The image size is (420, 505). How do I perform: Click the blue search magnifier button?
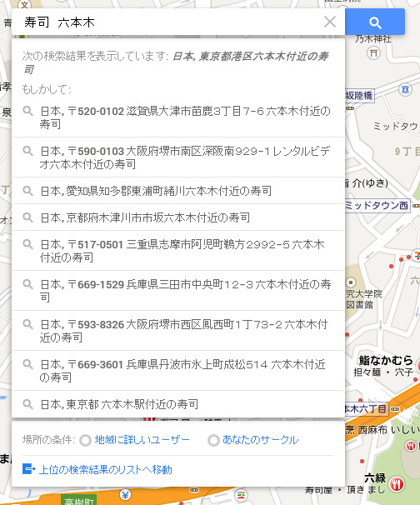pos(375,22)
